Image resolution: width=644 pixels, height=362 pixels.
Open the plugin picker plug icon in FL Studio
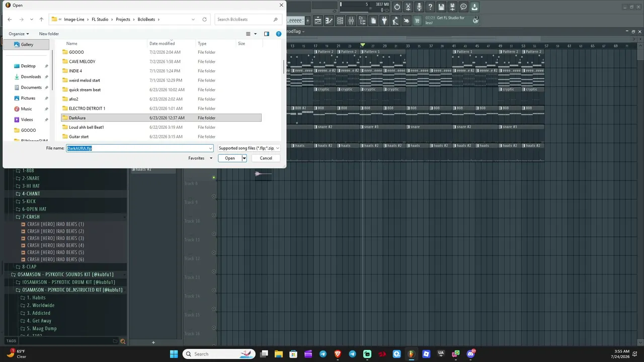tap(384, 21)
